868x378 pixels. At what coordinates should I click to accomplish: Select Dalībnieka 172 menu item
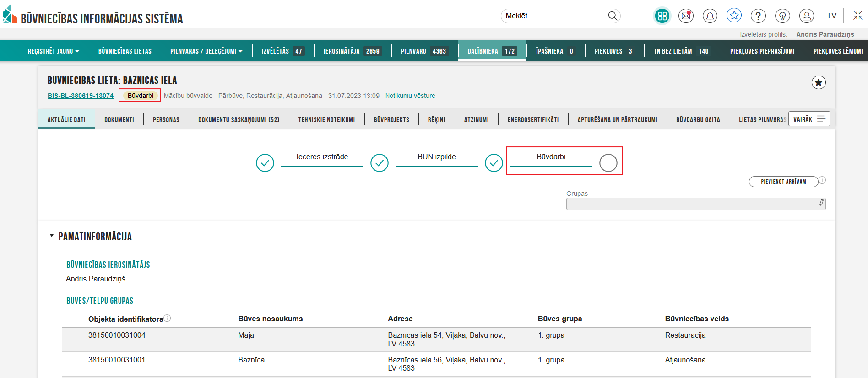pyautogui.click(x=492, y=51)
